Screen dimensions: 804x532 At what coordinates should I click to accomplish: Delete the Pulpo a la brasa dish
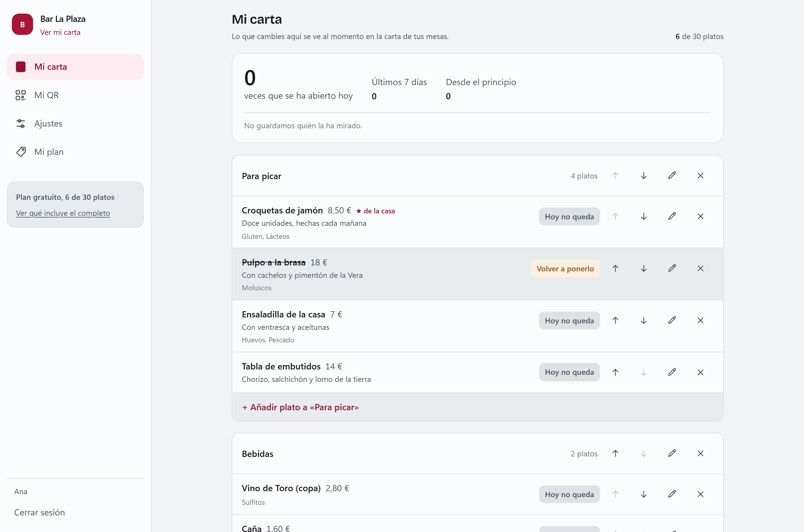pos(701,269)
